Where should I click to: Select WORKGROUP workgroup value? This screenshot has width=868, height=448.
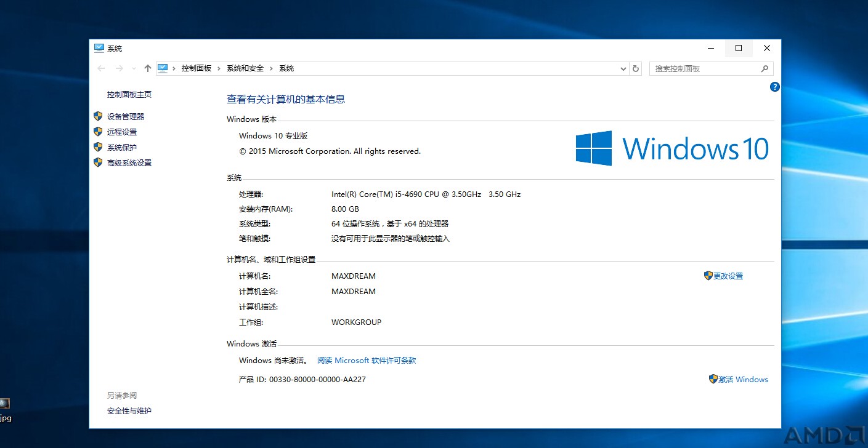coord(356,322)
